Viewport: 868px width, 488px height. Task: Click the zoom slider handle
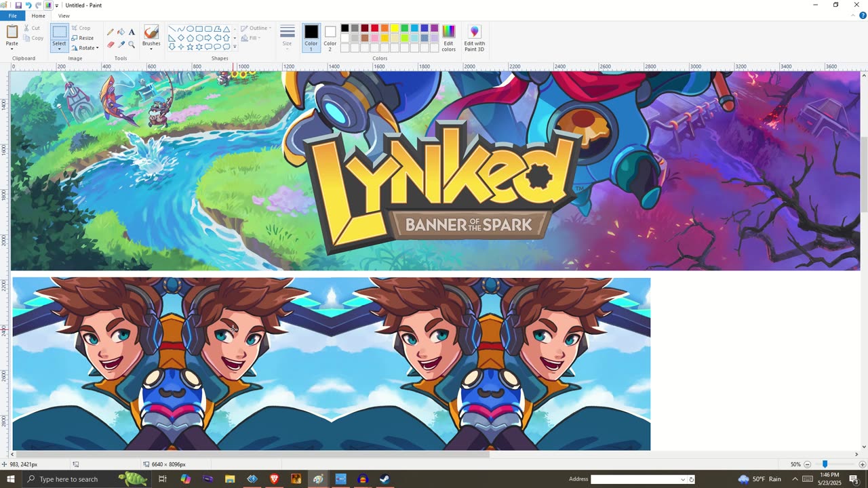pos(825,464)
